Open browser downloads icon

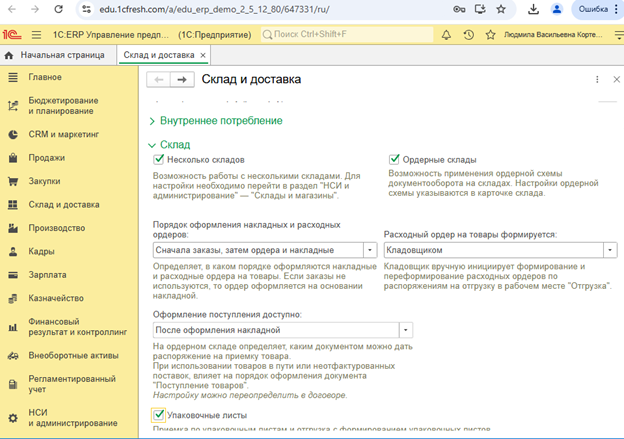pos(533,9)
